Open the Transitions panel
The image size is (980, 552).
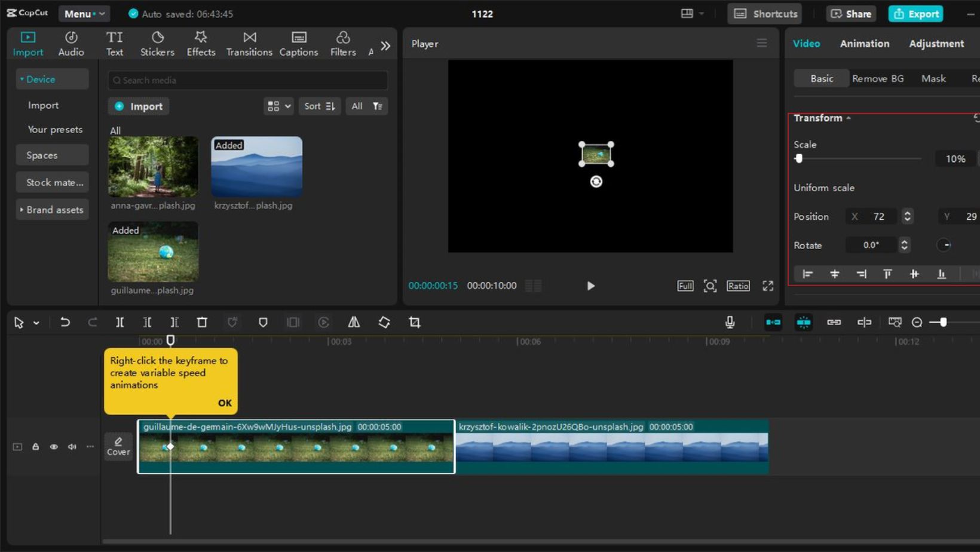[249, 44]
